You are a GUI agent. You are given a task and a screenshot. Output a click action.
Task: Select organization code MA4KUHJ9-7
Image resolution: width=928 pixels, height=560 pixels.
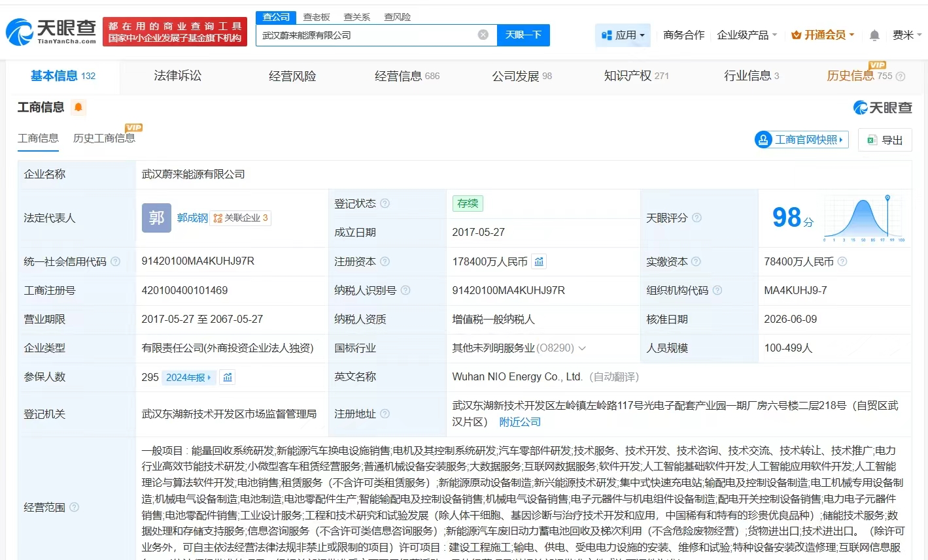point(795,290)
